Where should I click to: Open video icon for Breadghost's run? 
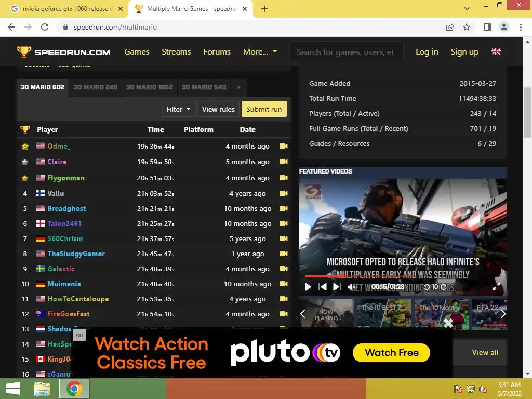tap(283, 208)
